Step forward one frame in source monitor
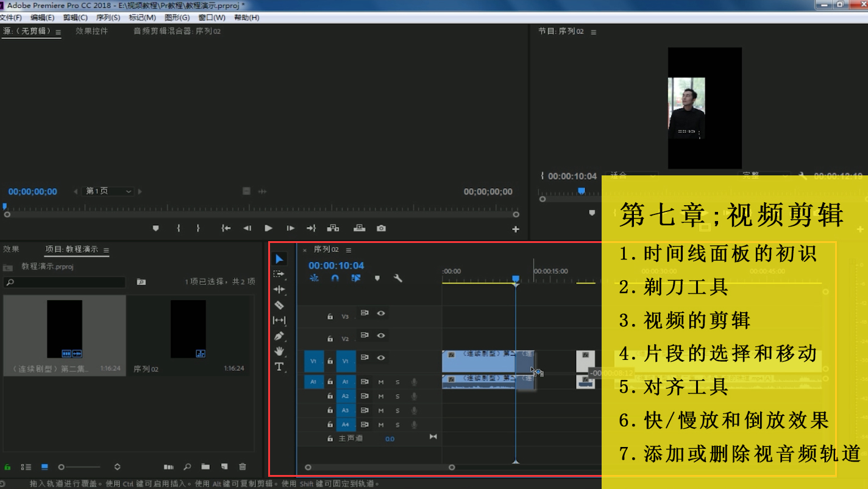 tap(290, 228)
